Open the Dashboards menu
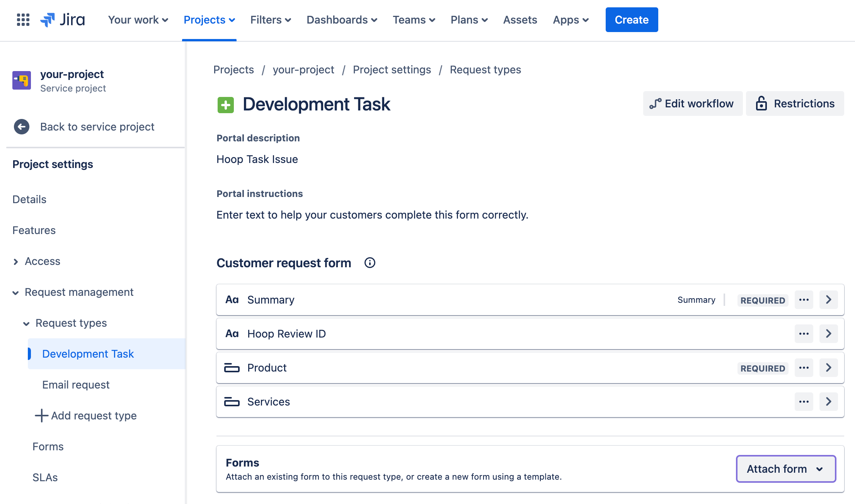 coord(342,20)
